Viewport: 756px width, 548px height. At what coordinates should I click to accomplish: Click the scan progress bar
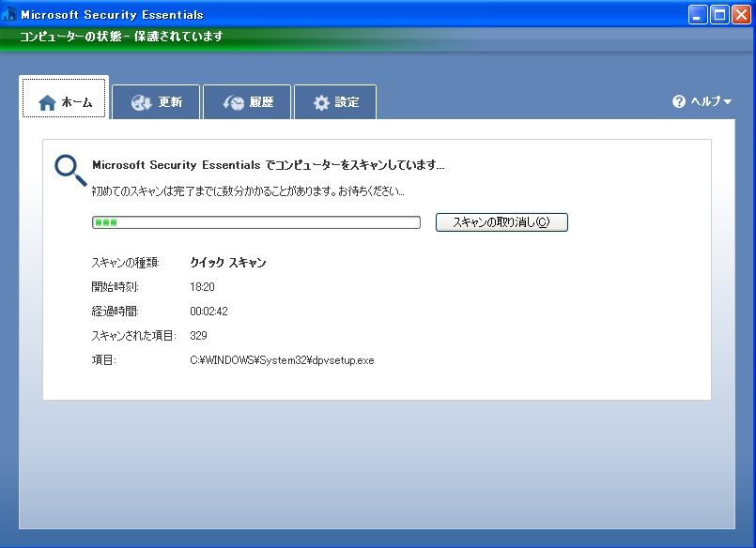point(256,222)
